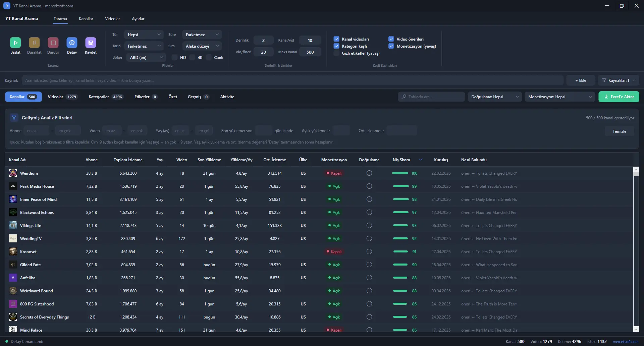Select the Weirdium channel avatar
This screenshot has width=644, height=346.
[13, 173]
